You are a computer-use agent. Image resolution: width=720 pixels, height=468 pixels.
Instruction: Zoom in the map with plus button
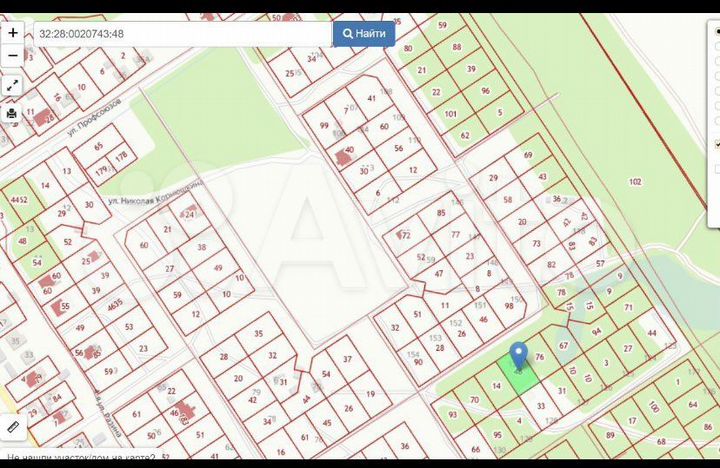[x=13, y=33]
